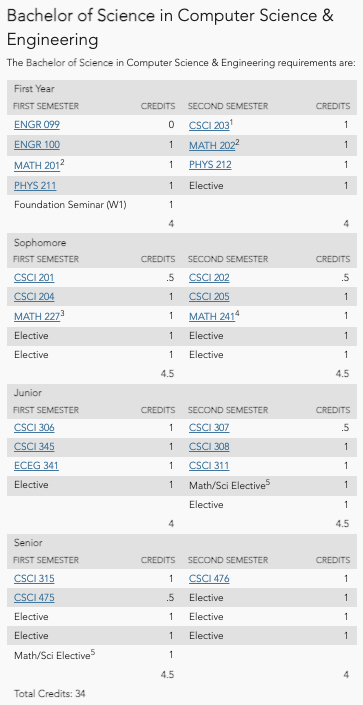Open the CSCI 315 course link
The image size is (363, 705).
34,578
